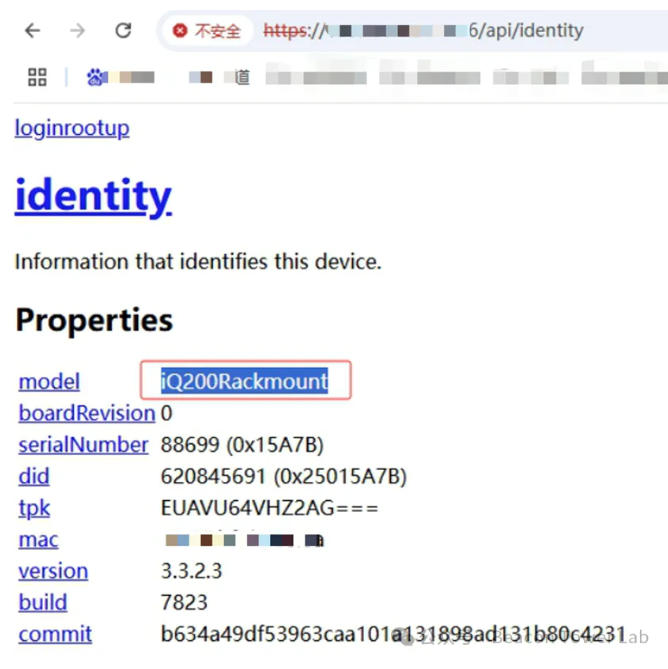Click the text Information that identifies this device.
The image size is (668, 669).
coord(198,261)
